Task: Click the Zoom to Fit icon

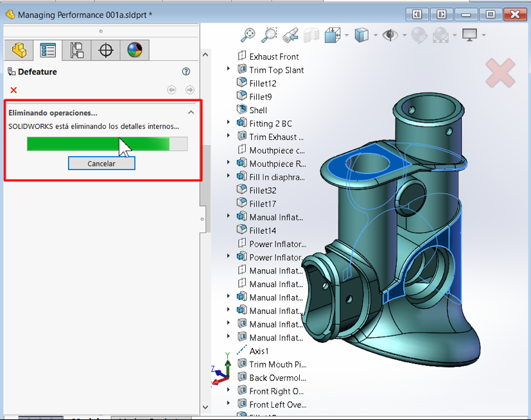Action: pos(248,35)
